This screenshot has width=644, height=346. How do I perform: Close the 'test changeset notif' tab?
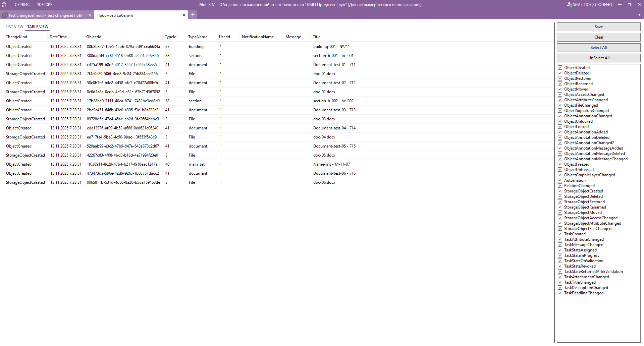[x=90, y=15]
